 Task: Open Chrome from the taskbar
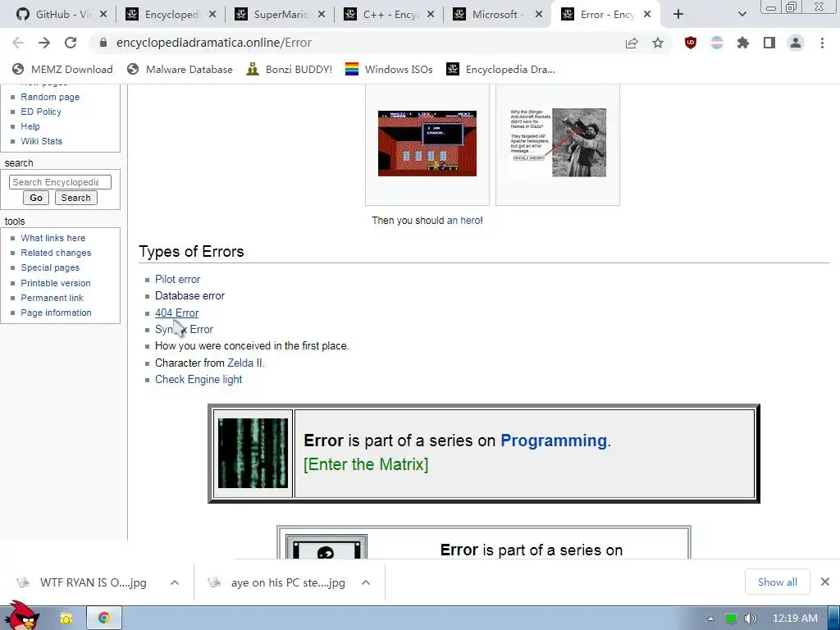click(x=104, y=619)
